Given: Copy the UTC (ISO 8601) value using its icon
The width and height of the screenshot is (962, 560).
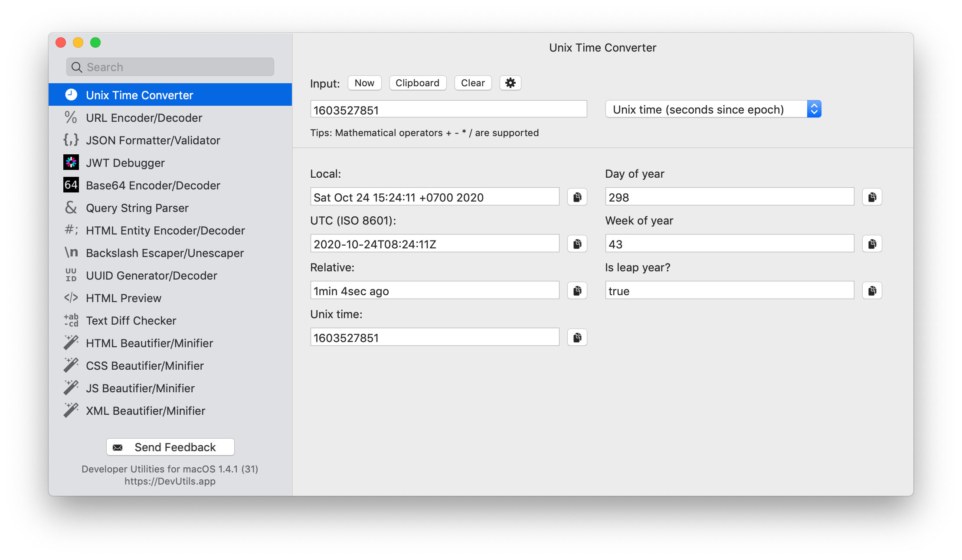Looking at the screenshot, I should point(576,243).
